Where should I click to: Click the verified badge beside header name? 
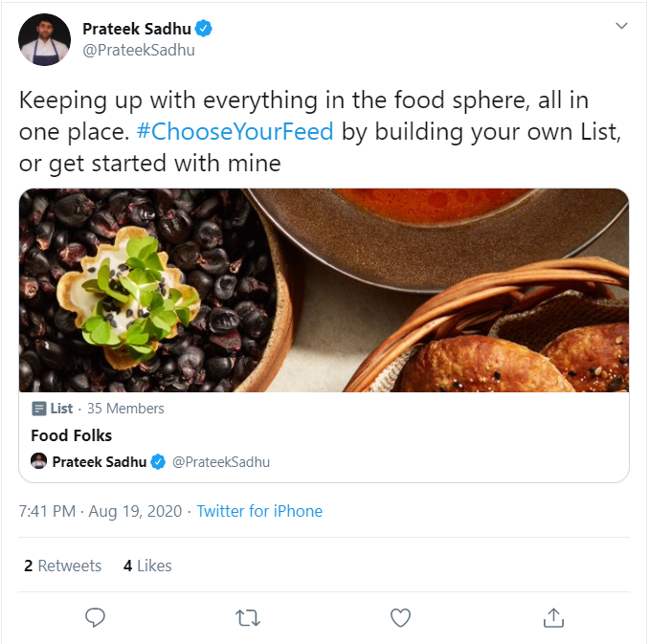click(204, 30)
